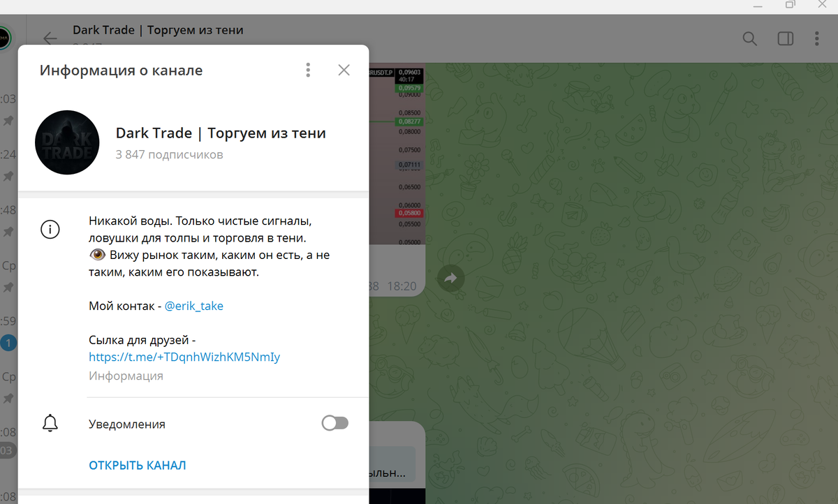Click the notification bell icon
The width and height of the screenshot is (838, 504).
click(50, 423)
